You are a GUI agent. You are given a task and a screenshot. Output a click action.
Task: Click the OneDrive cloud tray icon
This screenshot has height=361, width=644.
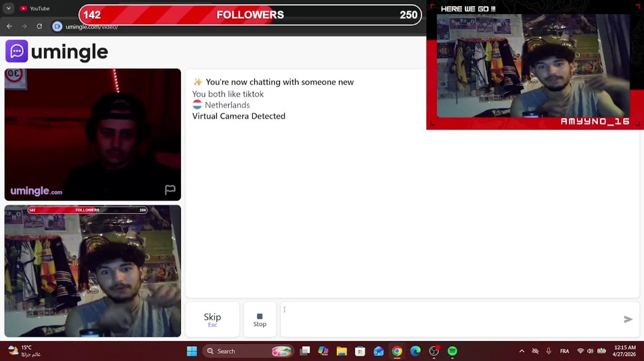coord(535,351)
